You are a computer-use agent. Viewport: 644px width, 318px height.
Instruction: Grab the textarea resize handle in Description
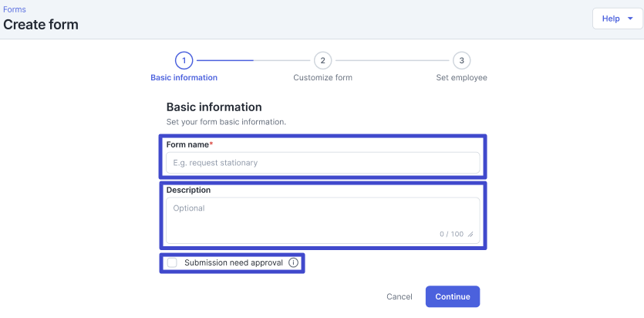click(x=470, y=235)
